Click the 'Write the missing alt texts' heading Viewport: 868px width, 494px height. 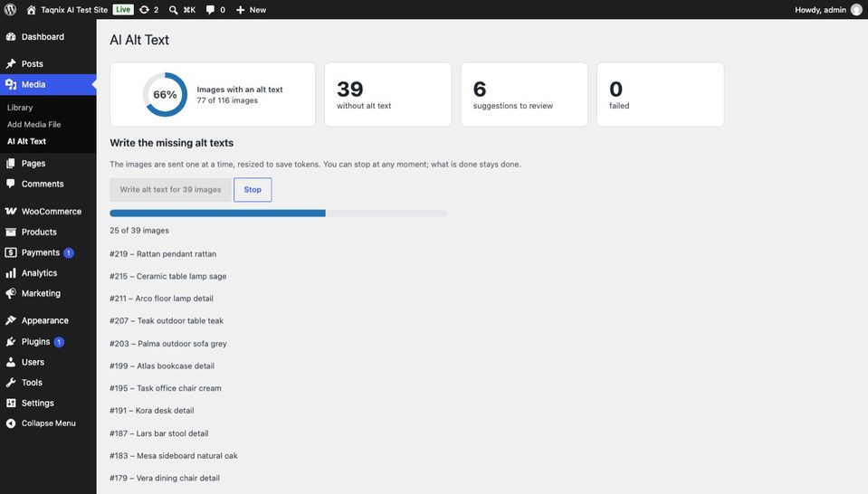pyautogui.click(x=172, y=143)
